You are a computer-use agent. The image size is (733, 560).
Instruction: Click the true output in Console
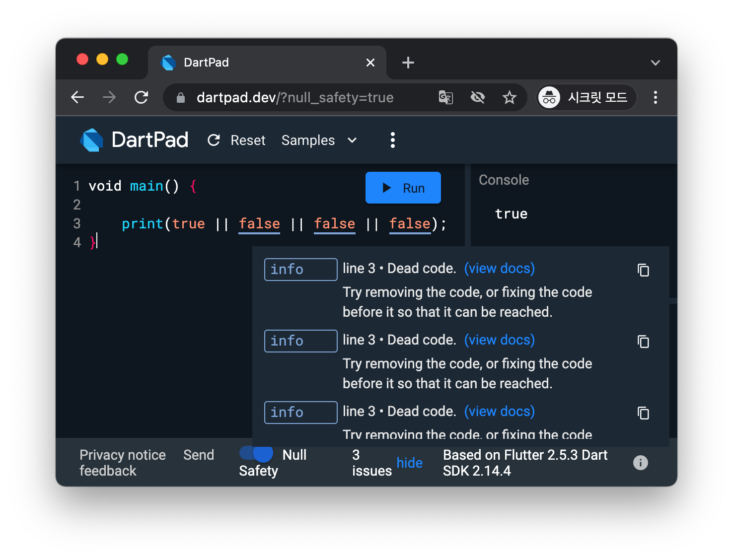click(511, 214)
